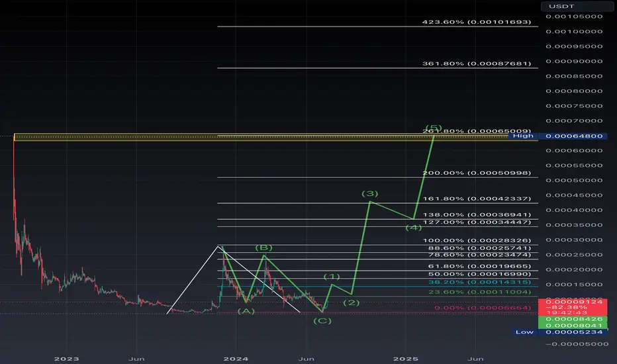The width and height of the screenshot is (617, 364).
Task: Select the (A) wave label
Action: tap(246, 311)
